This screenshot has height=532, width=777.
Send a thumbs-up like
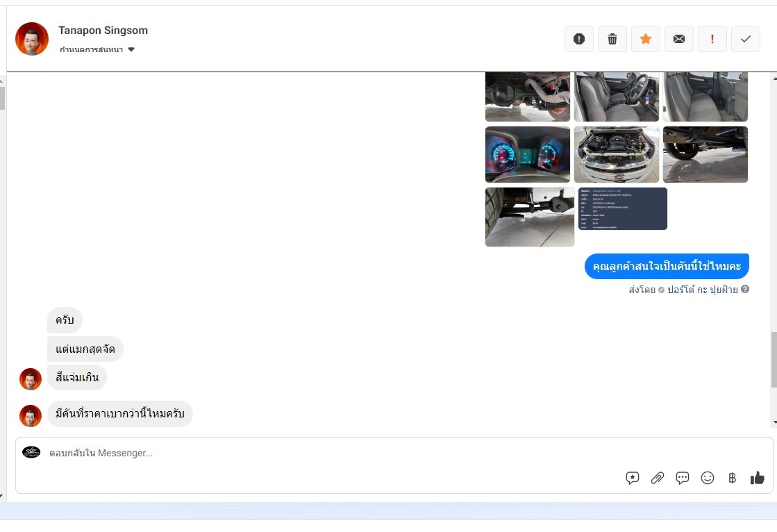point(757,478)
